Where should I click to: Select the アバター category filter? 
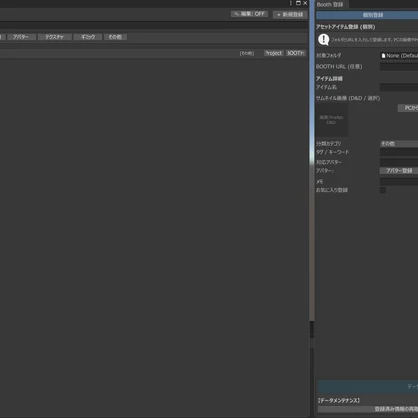21,37
